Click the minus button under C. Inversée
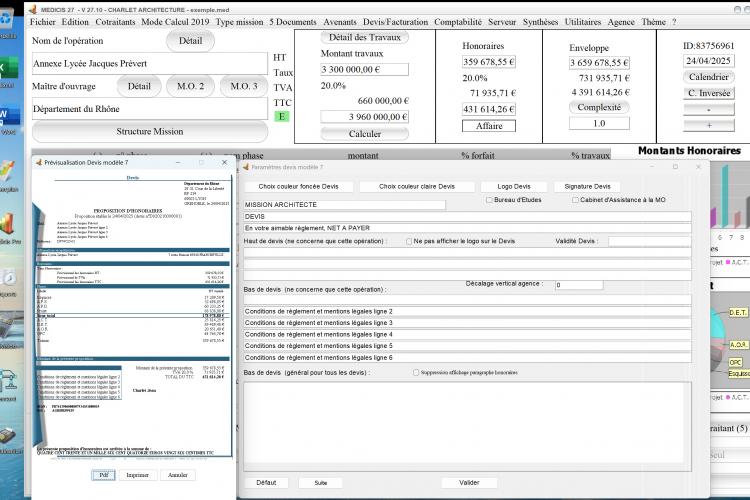Screen dimensions: 750x500 point(708,109)
